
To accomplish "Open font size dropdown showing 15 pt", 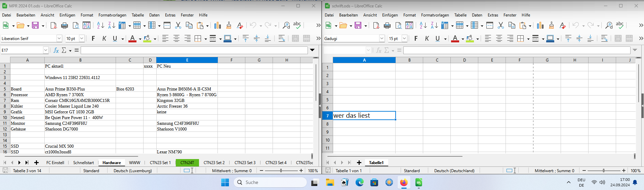I will [404, 39].
